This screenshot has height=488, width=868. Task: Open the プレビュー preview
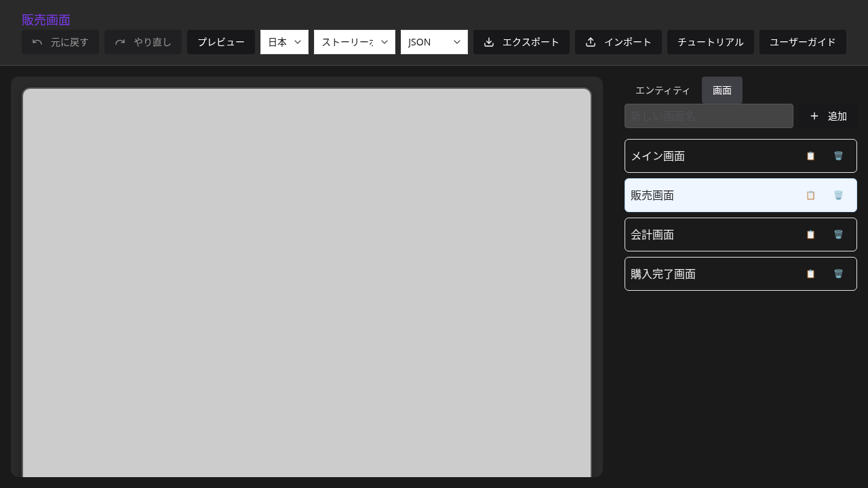point(221,42)
